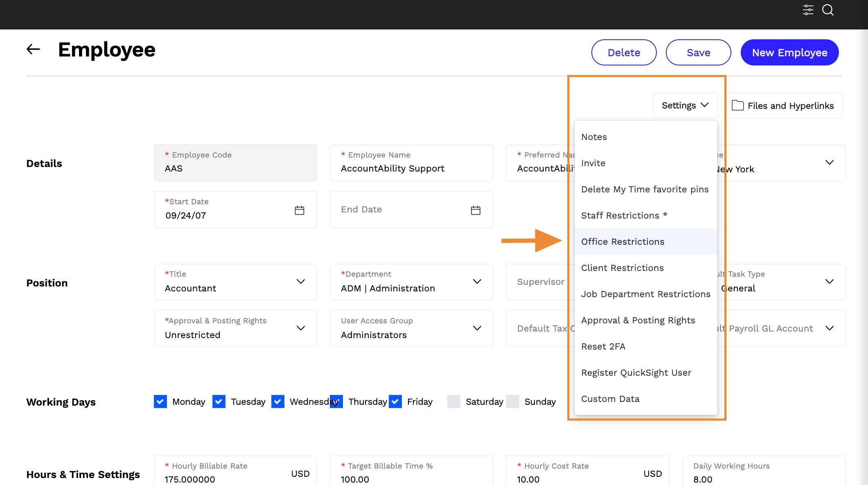868x485 pixels.
Task: Collapse the Settings dropdown
Action: tap(685, 106)
